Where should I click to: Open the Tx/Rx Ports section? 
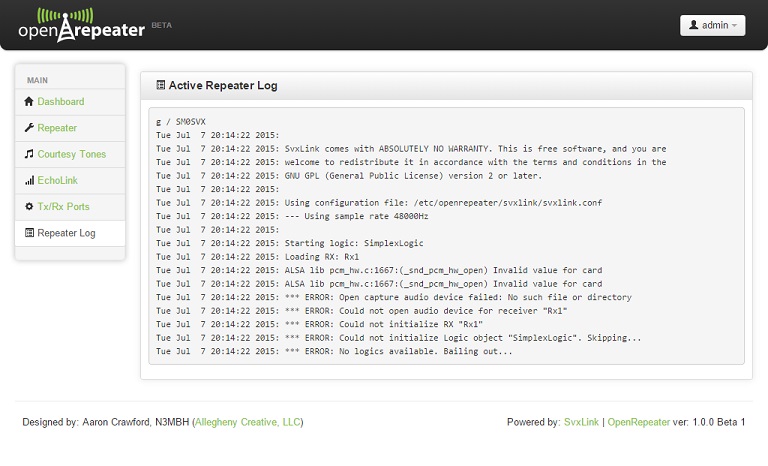coord(63,207)
